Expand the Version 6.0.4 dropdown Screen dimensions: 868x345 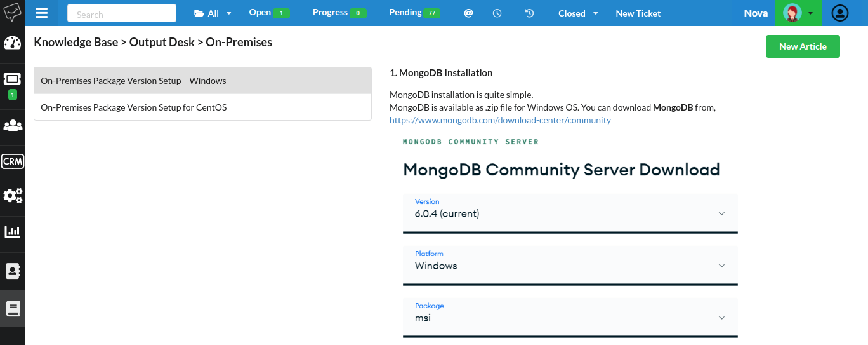click(x=570, y=212)
